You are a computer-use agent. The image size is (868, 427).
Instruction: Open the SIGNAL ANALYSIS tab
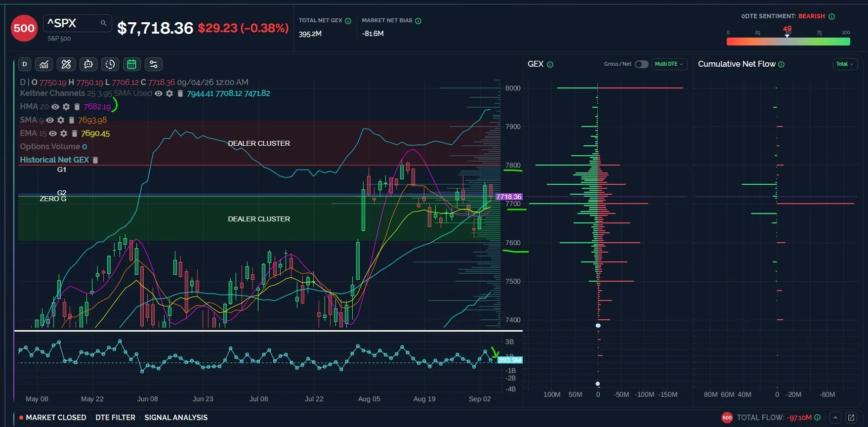pos(176,418)
